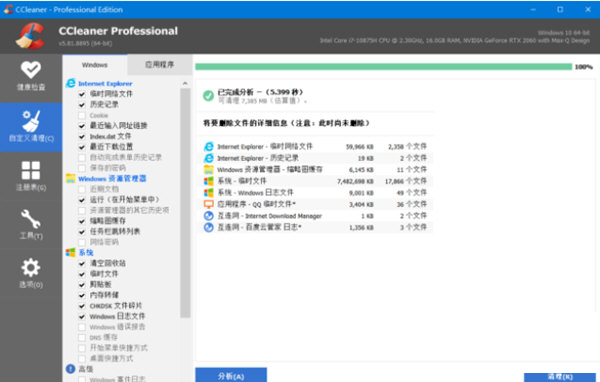Click 高级 blue warning icon in tree
Viewport: 600px width, 382px height.
70,369
